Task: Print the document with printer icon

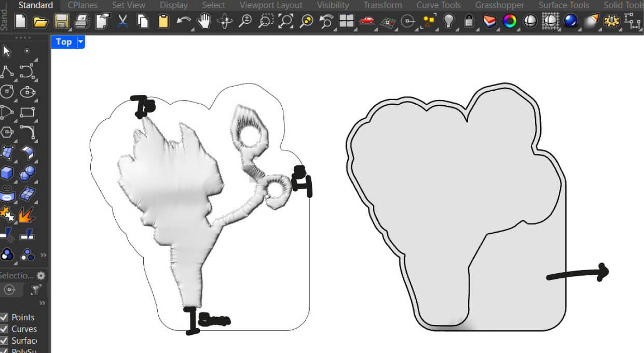Action: [81, 21]
